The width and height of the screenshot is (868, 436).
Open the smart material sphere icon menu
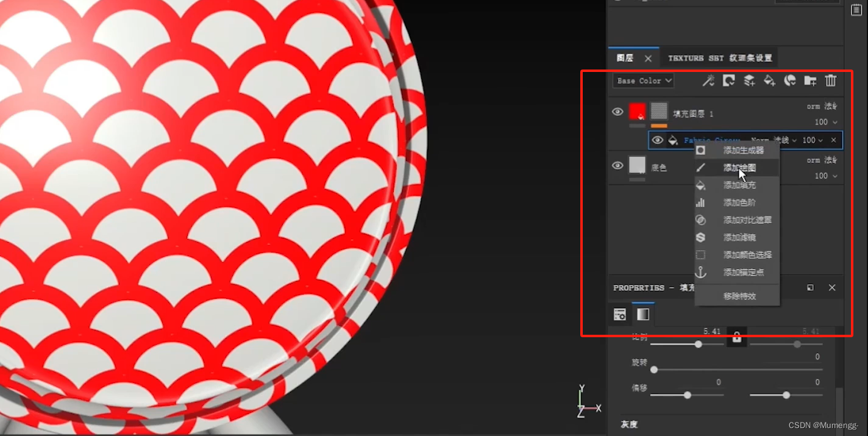[x=790, y=80]
